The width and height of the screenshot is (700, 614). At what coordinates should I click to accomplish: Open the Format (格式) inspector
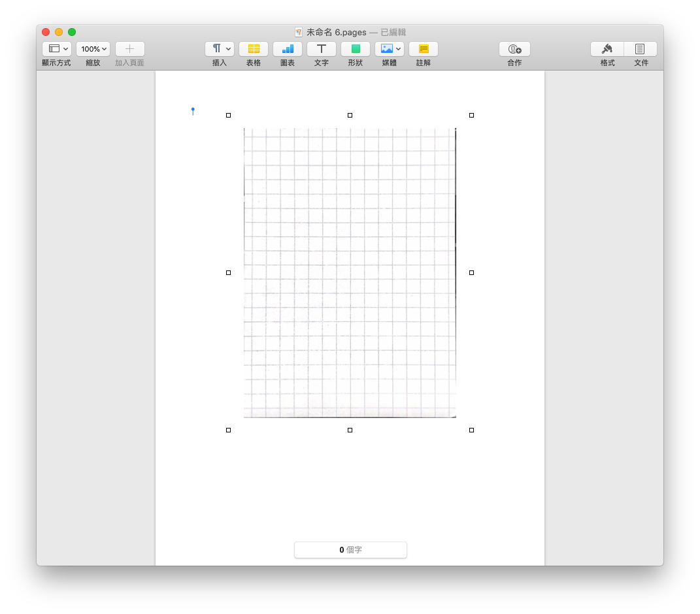pos(607,48)
